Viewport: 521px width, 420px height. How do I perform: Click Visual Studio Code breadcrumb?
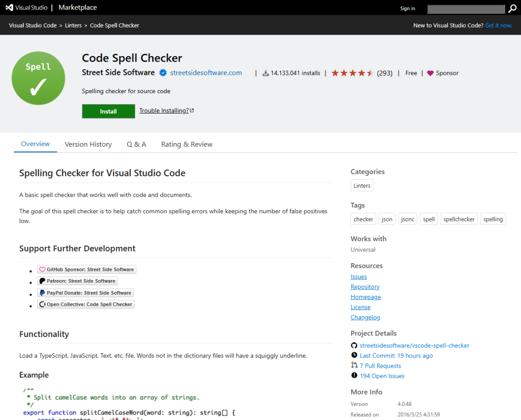[x=33, y=25]
